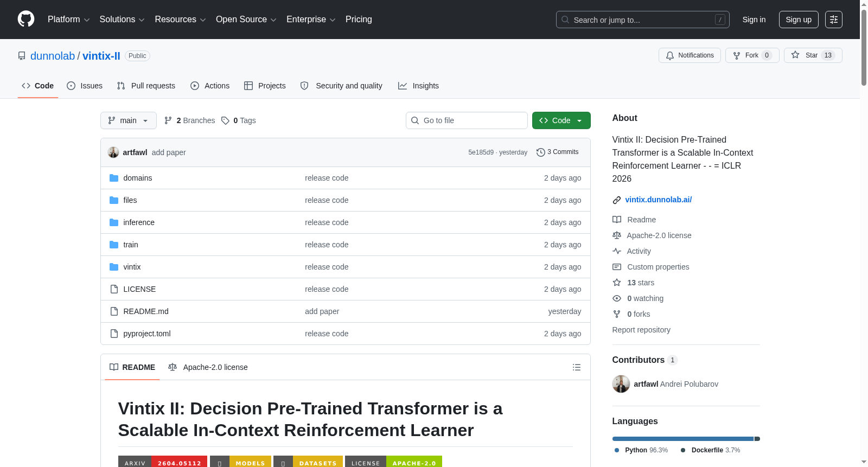Select the eye icon beside watching
The width and height of the screenshot is (868, 467).
tap(617, 298)
